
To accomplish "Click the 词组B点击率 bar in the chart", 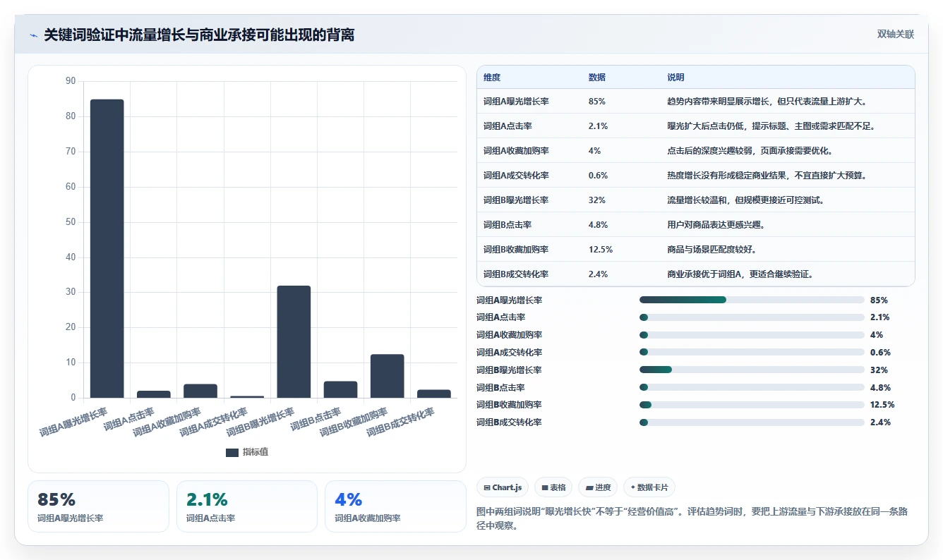I will pos(341,389).
